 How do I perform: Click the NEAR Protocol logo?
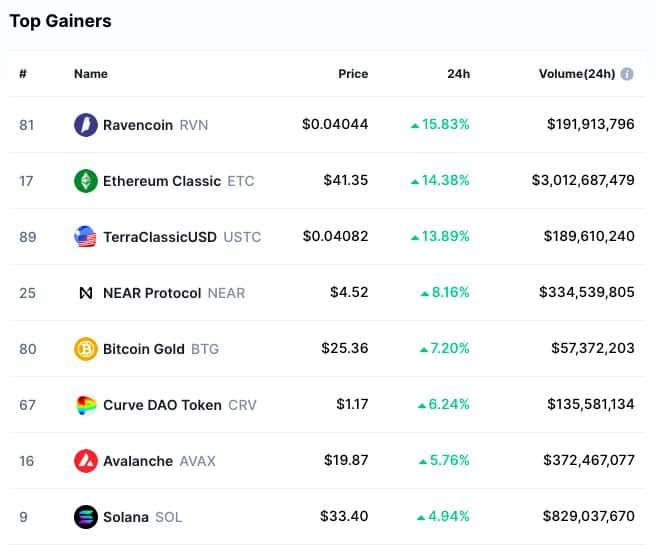[x=86, y=293]
